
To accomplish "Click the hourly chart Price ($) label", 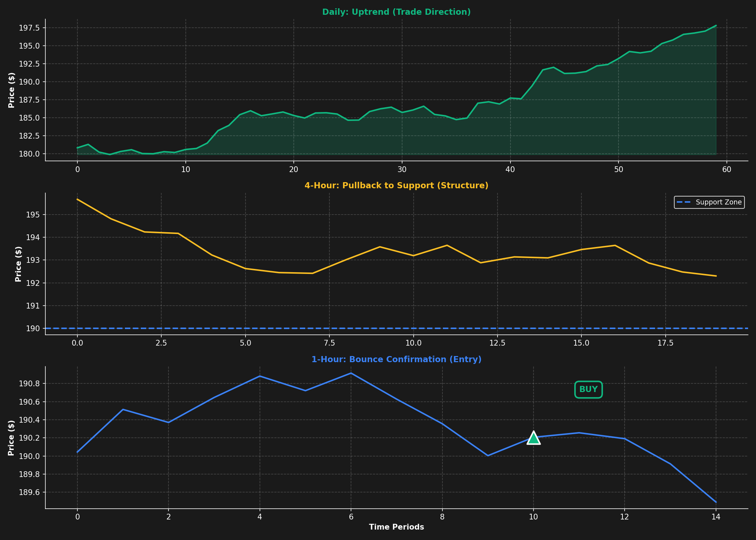I will pos(12,438).
